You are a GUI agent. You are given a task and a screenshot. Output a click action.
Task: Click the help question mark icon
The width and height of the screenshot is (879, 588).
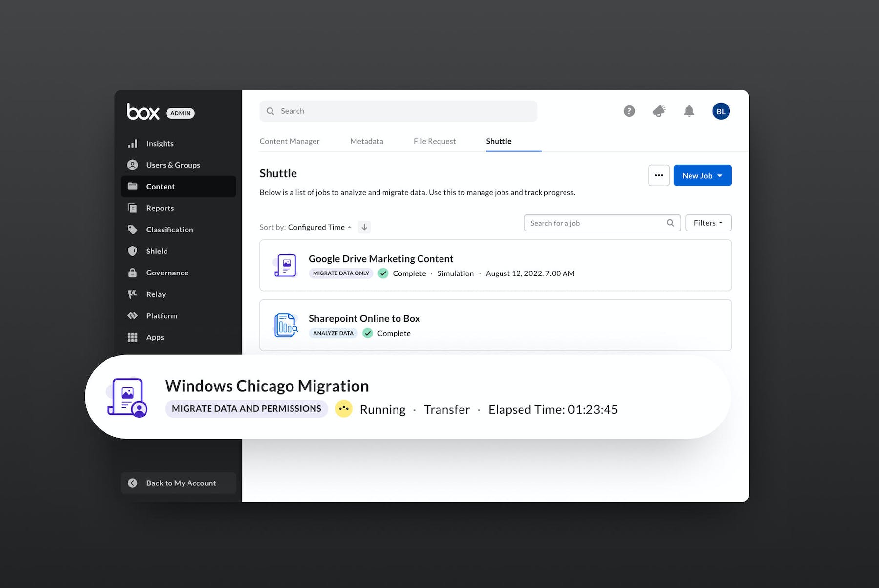(629, 111)
